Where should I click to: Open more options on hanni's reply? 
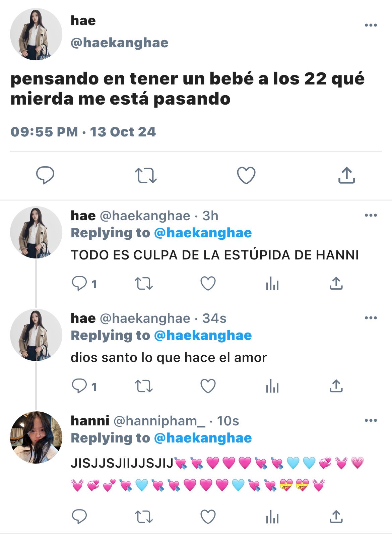[371, 420]
